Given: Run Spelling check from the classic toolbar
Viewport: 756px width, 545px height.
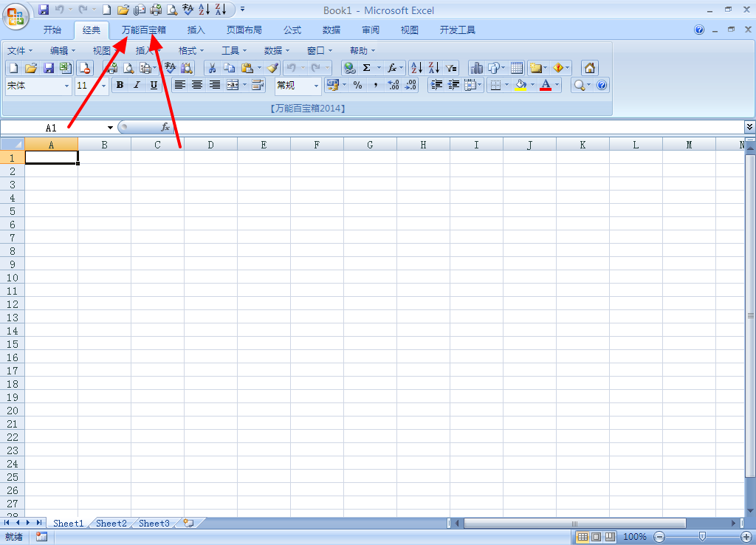Looking at the screenshot, I should pyautogui.click(x=170, y=68).
